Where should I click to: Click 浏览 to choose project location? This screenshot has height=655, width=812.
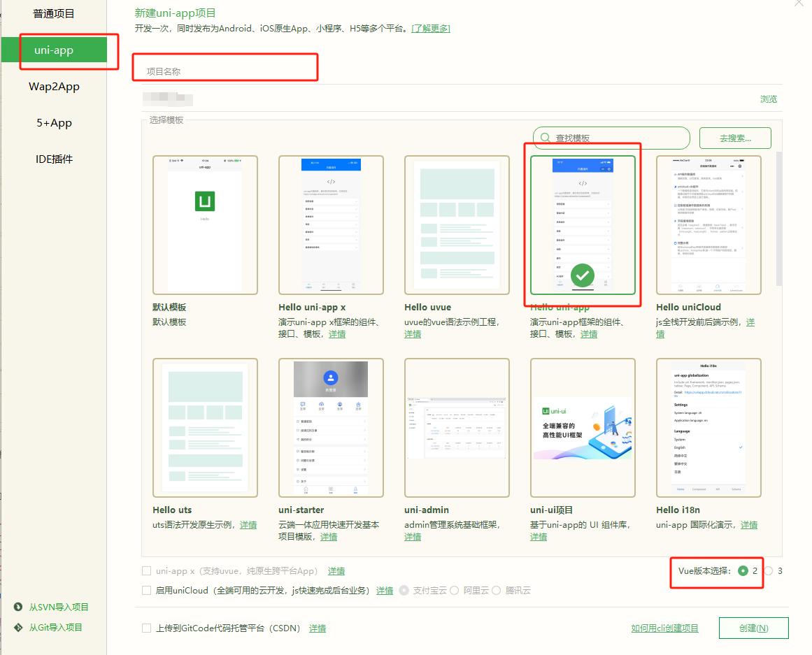coord(769,99)
